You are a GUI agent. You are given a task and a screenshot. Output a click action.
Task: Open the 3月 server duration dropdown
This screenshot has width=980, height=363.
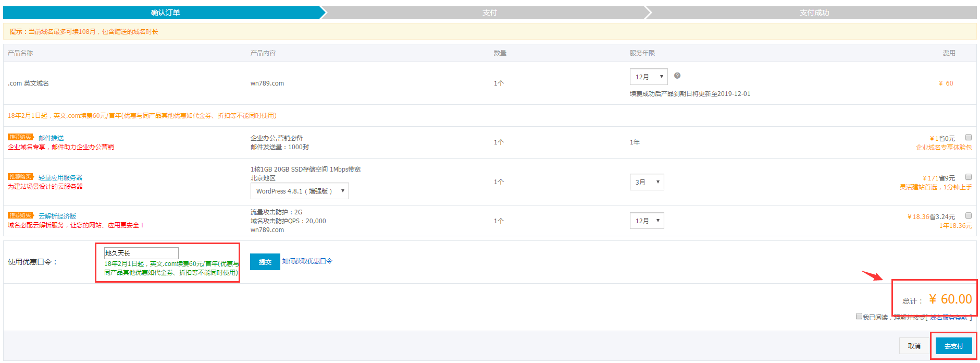pos(647,182)
